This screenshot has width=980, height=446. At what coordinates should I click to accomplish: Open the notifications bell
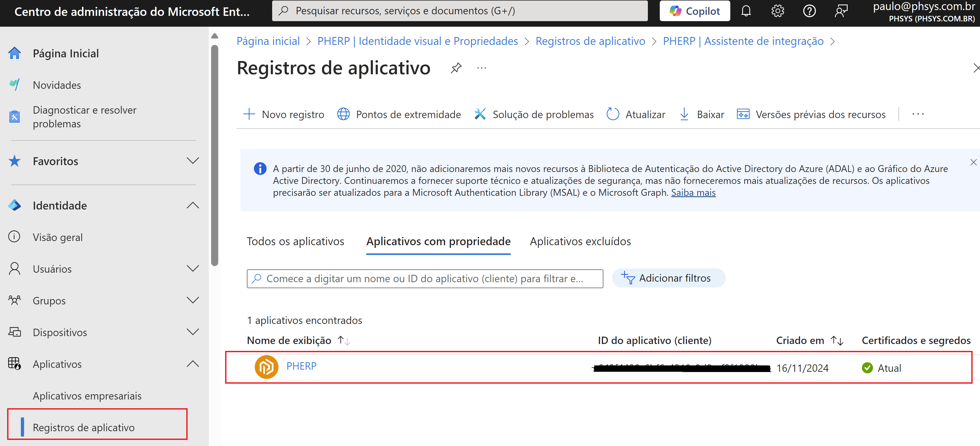(x=746, y=11)
